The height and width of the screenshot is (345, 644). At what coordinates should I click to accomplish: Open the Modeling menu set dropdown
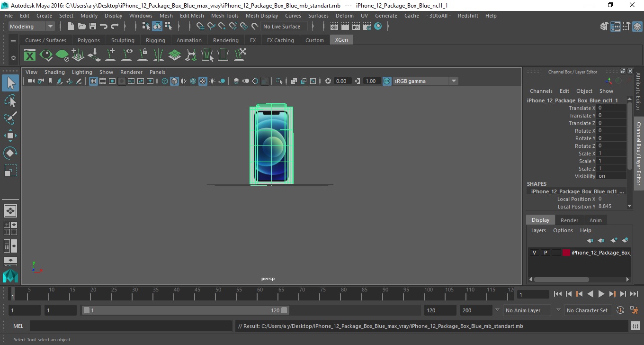point(32,27)
